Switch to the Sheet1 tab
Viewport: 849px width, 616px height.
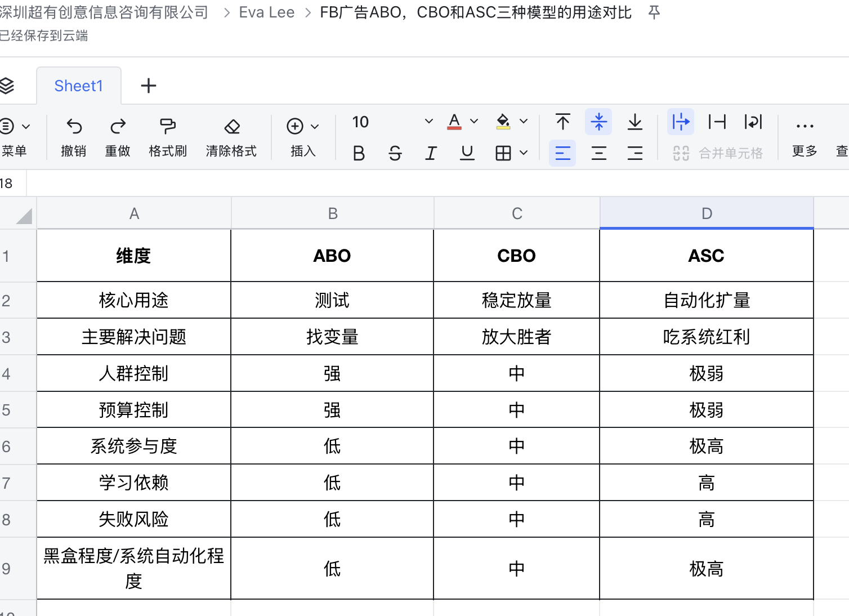[79, 86]
